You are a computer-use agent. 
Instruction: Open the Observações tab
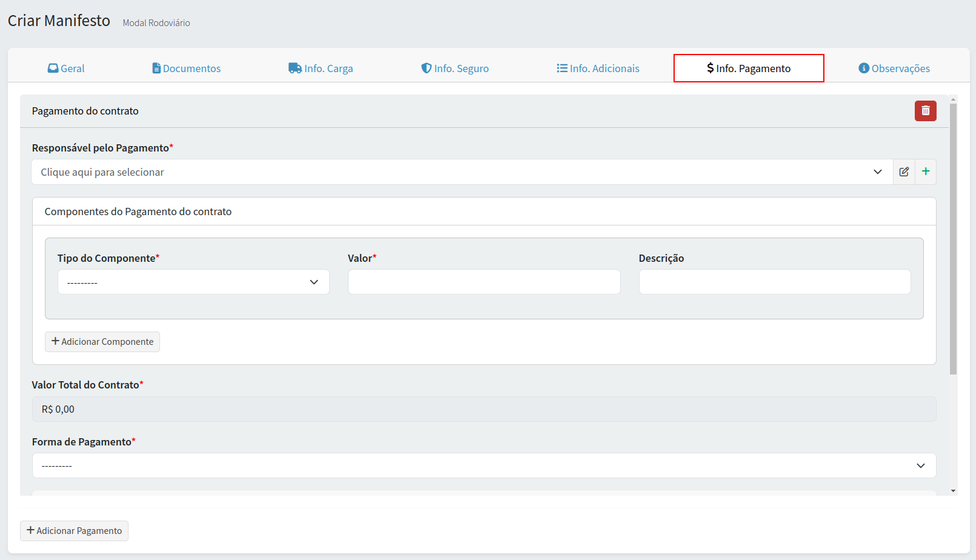coord(894,68)
